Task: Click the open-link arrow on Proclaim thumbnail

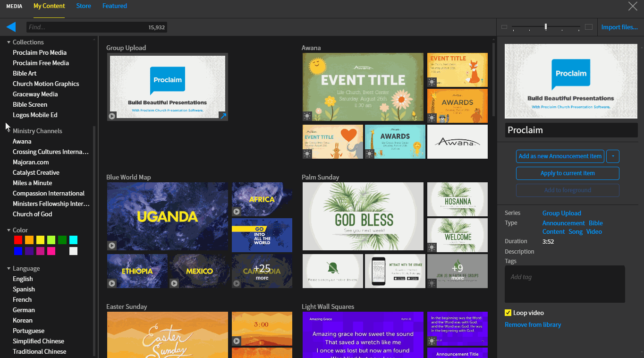Action: [223, 116]
